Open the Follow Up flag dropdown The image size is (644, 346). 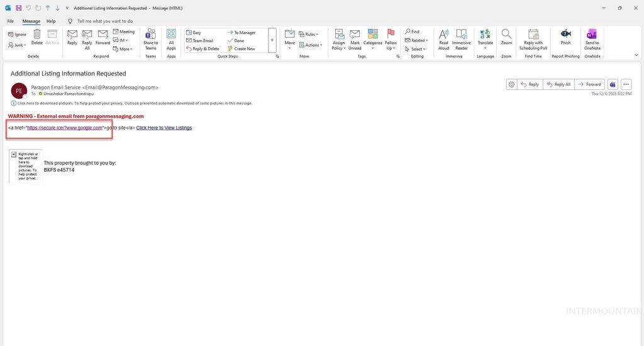(x=391, y=39)
